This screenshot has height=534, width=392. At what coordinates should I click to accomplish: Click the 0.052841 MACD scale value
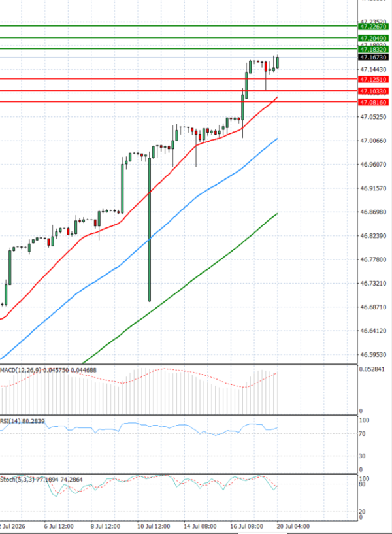(x=372, y=369)
